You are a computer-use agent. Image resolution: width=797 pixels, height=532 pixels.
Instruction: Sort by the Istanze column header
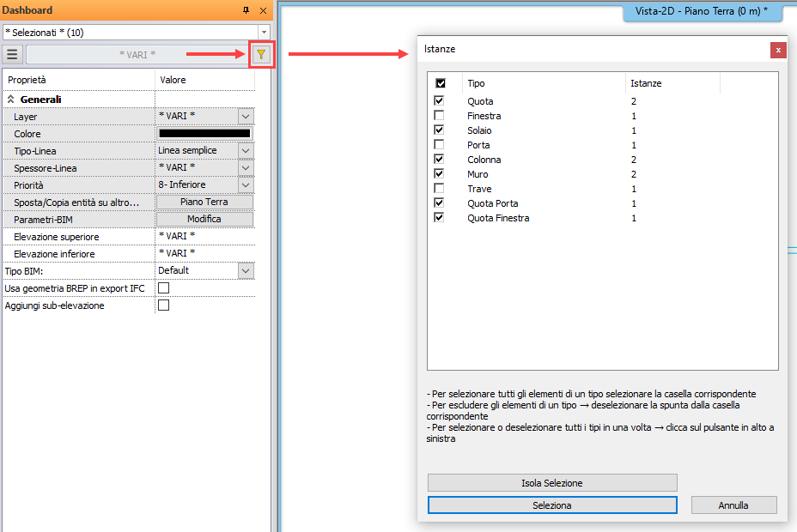672,83
